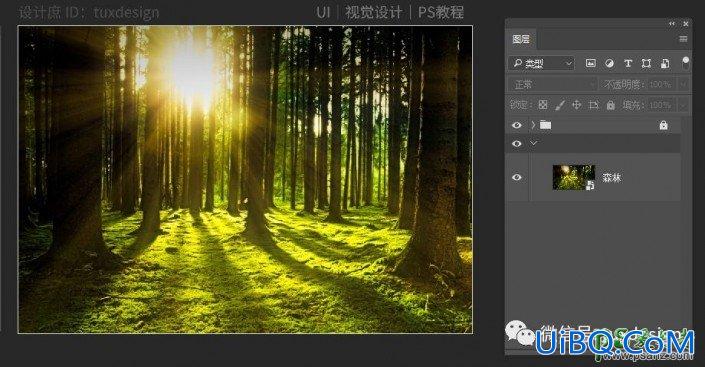Open the 类型 filter type dropdown

[x=542, y=63]
